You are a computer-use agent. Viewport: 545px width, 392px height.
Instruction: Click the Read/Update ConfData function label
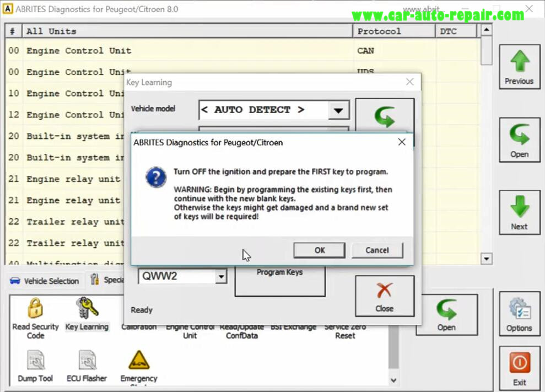242,331
